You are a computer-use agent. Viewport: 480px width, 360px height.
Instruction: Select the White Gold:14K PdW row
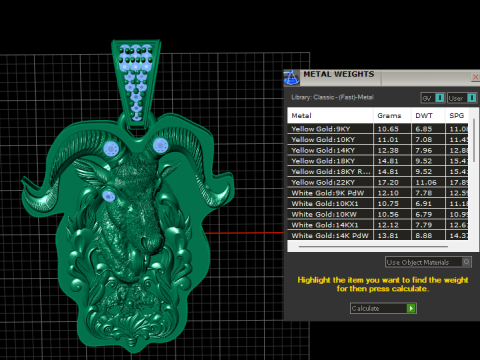click(378, 235)
